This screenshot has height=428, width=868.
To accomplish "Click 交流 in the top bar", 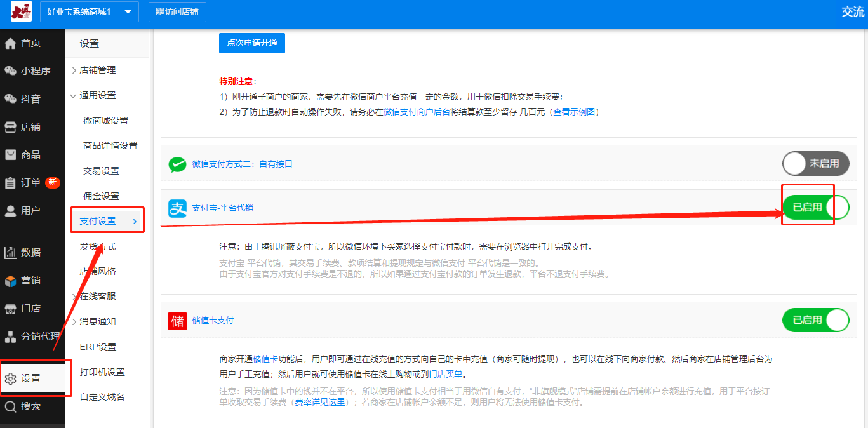I will point(853,11).
